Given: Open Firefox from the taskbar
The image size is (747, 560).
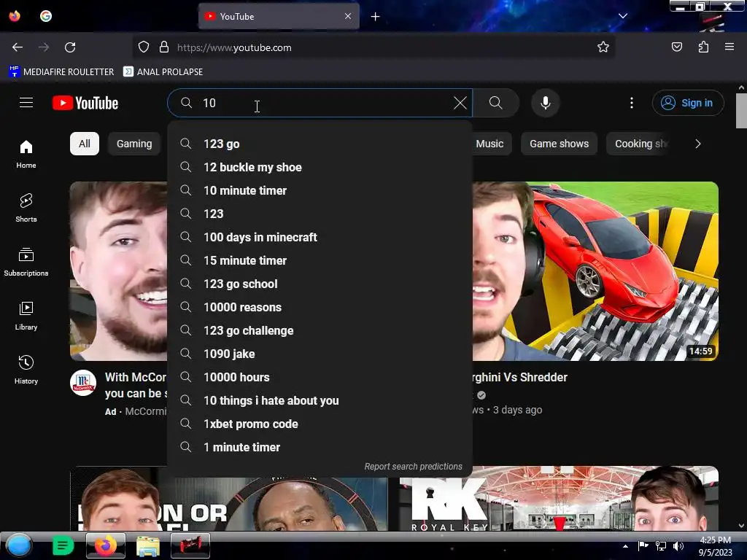Looking at the screenshot, I should pos(105,545).
